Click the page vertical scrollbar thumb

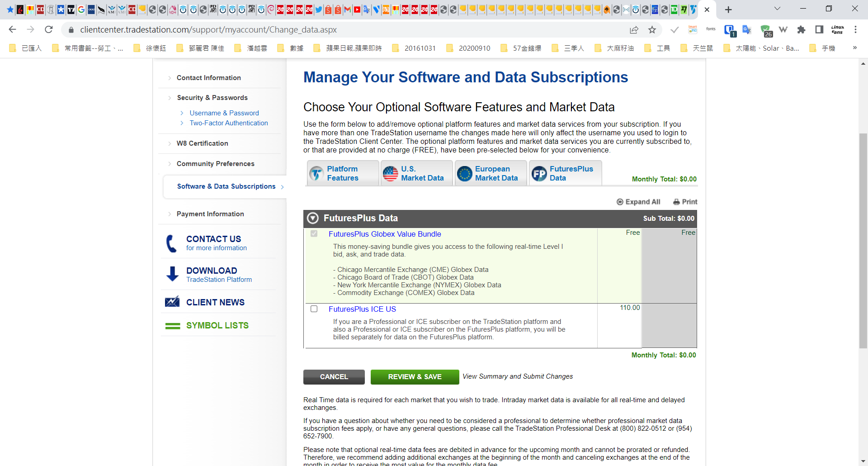[x=863, y=241]
